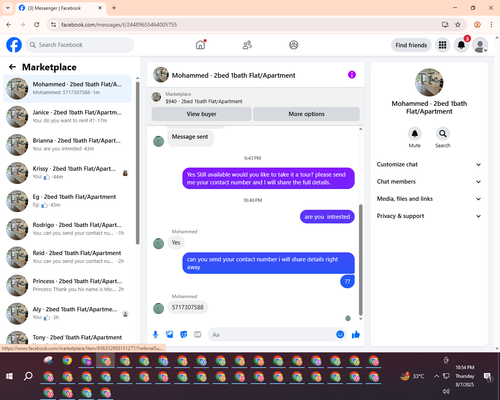Mute this conversation with the bell icon

click(415, 134)
